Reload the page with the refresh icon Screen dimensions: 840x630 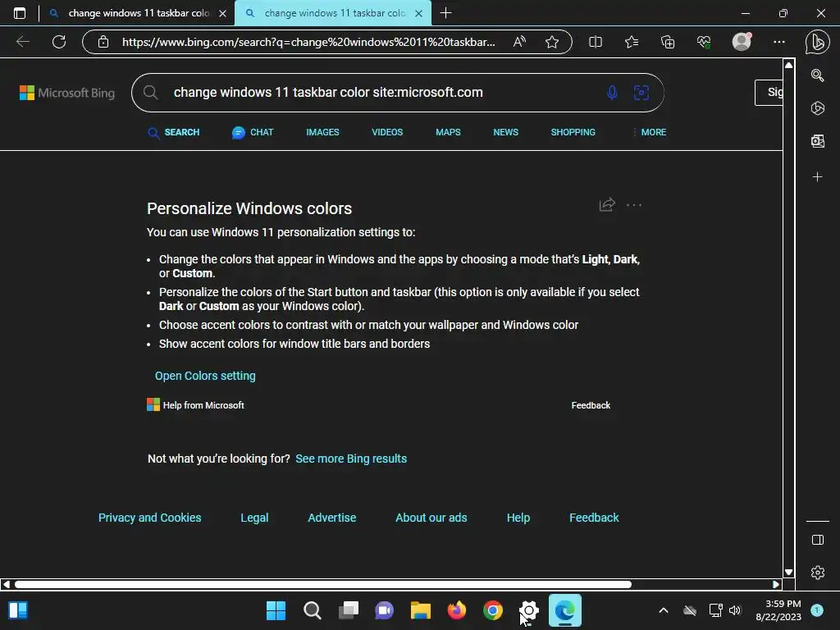[x=59, y=42]
